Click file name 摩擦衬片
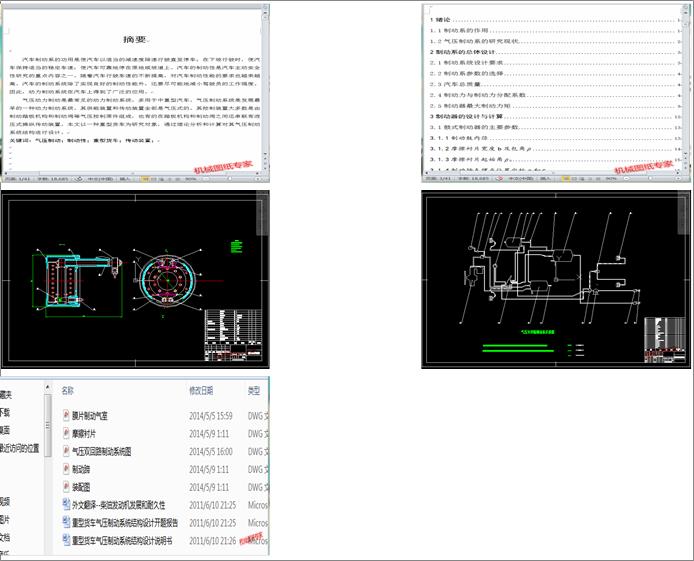This screenshot has width=694, height=561. point(84,434)
